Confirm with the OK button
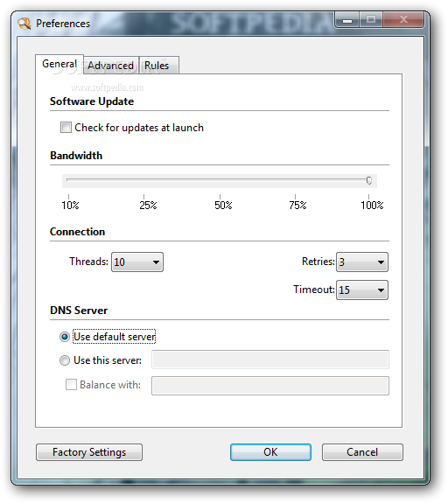Image resolution: width=448 pixels, height=503 pixels. 270,452
